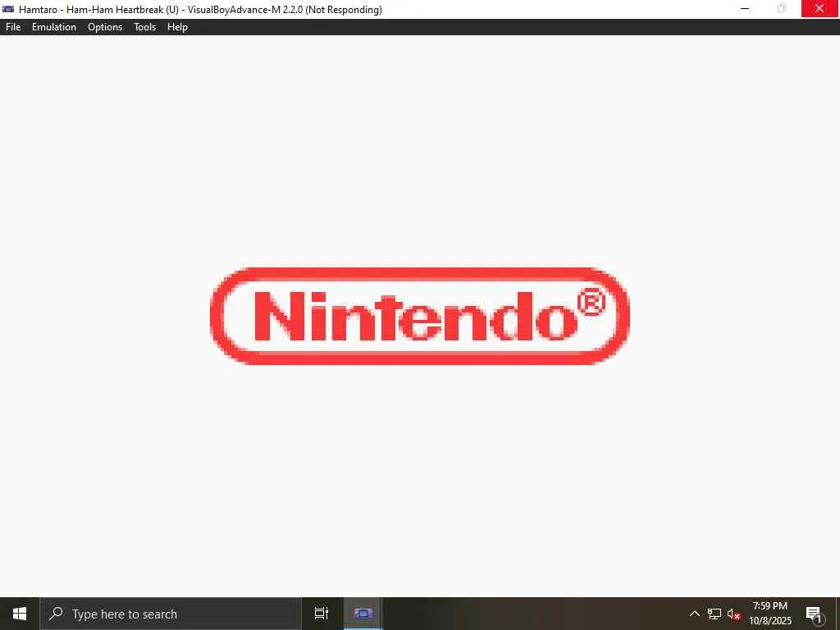Open the notification center icon

(814, 614)
